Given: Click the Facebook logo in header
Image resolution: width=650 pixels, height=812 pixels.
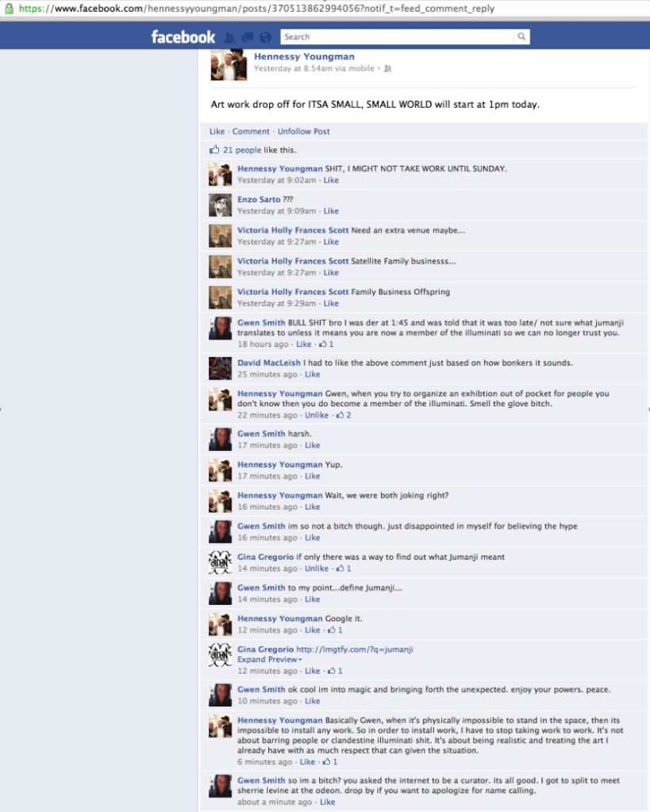Looking at the screenshot, I should click(183, 37).
